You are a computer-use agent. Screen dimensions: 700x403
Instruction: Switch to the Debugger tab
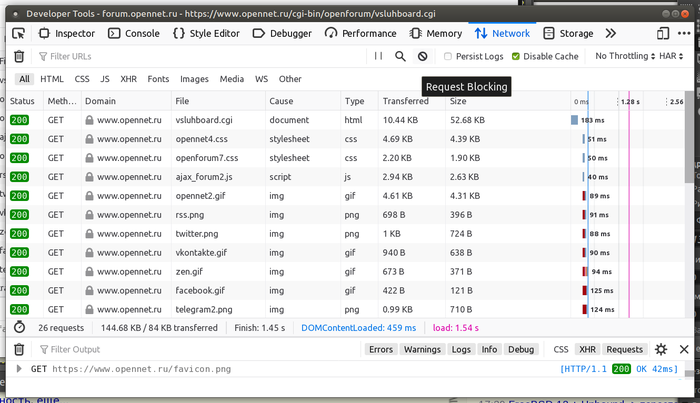[282, 33]
